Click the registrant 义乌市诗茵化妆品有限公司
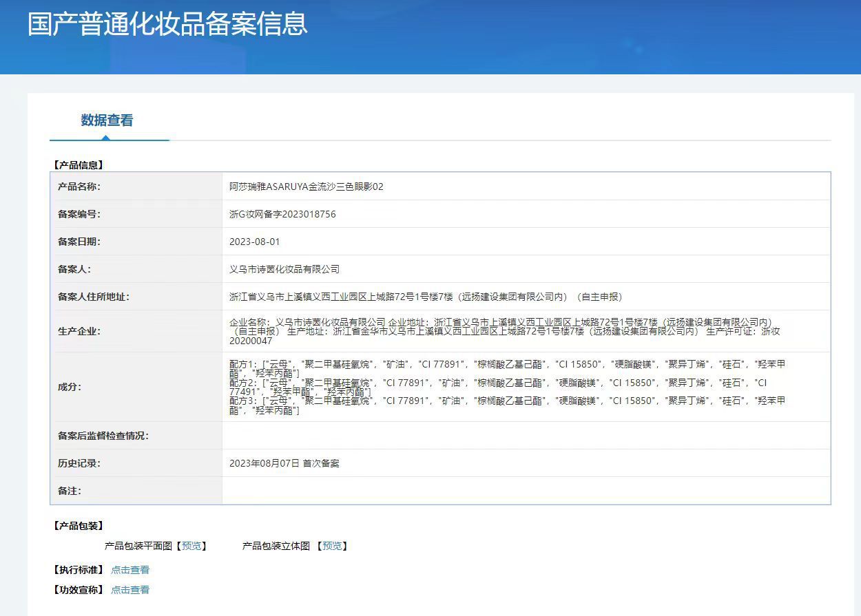This screenshot has height=616, width=861. coord(284,269)
